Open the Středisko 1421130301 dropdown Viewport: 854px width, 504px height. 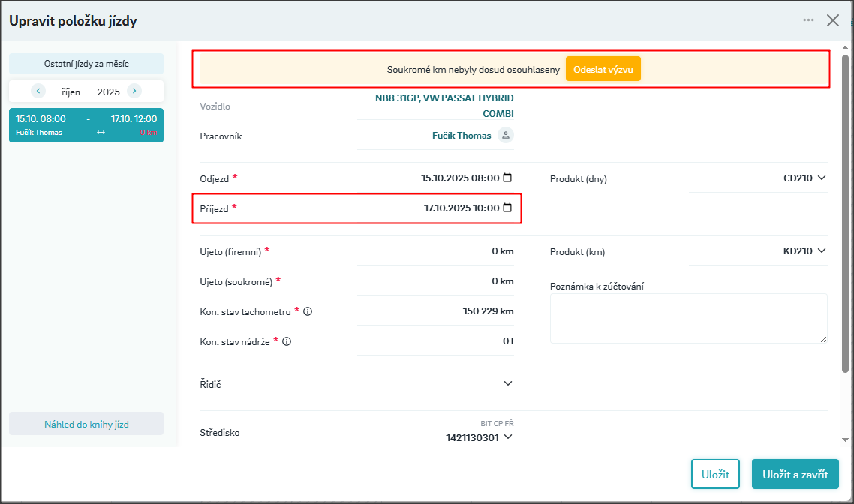pos(508,437)
